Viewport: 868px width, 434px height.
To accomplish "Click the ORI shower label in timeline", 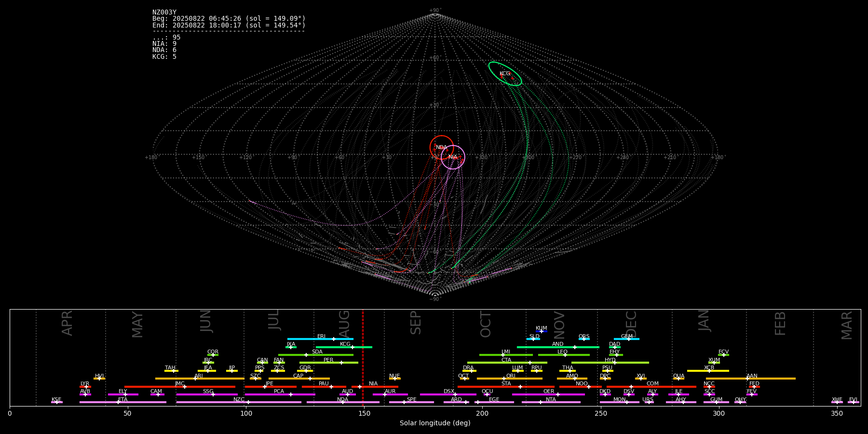I will click(511, 376).
